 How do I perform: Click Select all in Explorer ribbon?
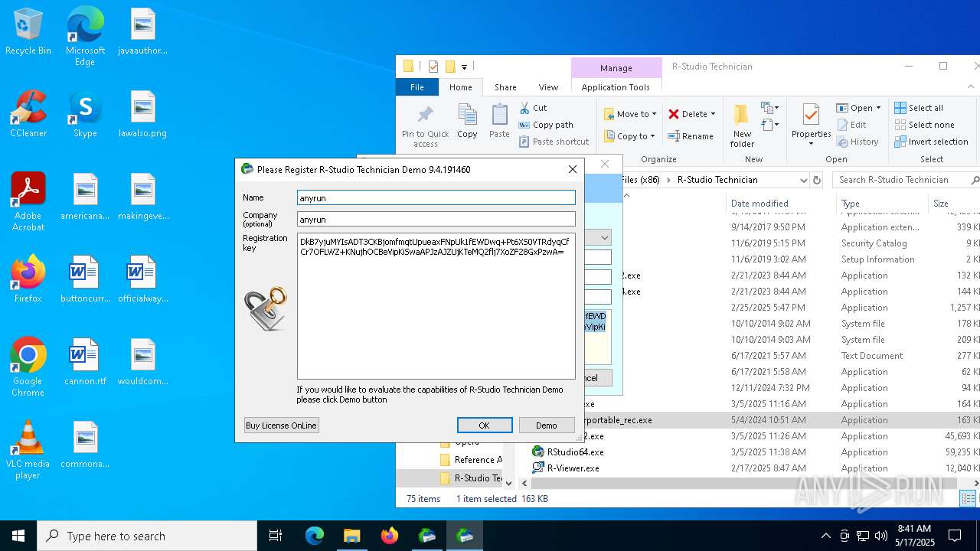pyautogui.click(x=919, y=108)
